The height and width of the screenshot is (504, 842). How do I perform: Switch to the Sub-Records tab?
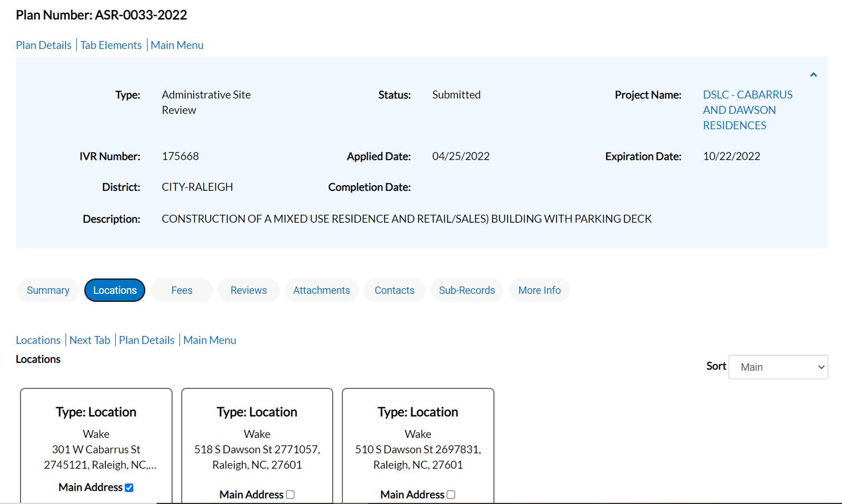coord(467,290)
